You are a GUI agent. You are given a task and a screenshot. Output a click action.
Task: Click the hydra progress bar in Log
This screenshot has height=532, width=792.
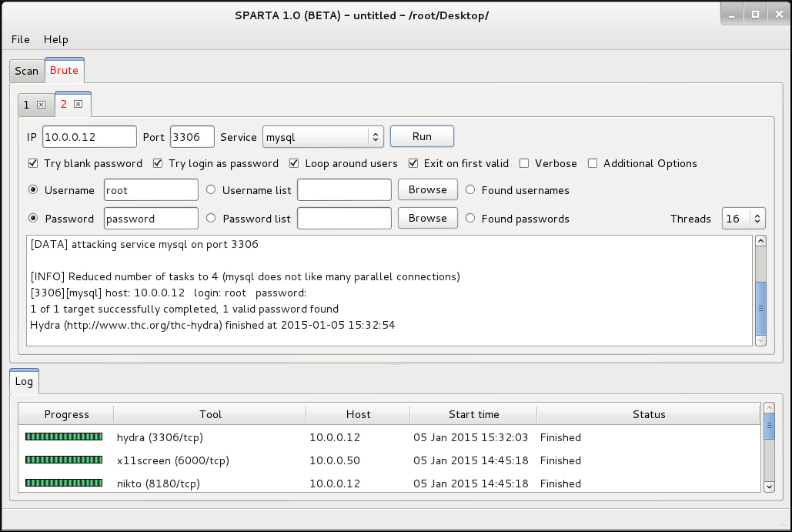(x=64, y=437)
